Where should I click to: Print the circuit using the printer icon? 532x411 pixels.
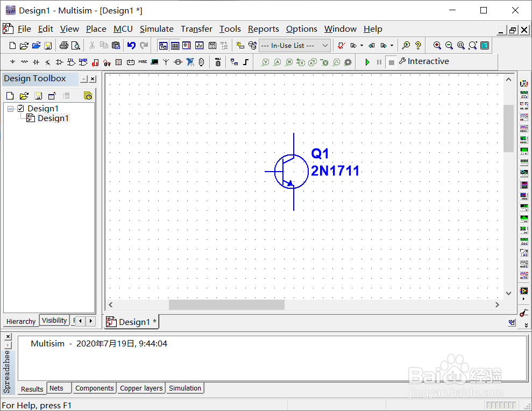coord(64,46)
